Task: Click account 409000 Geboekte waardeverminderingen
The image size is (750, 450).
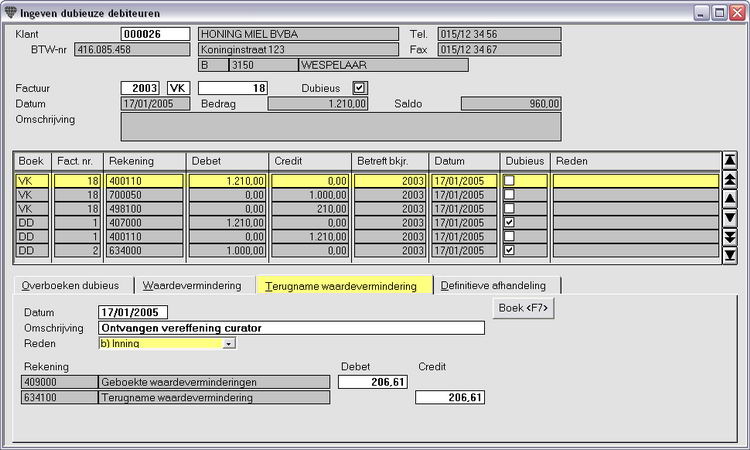Action: 176,382
